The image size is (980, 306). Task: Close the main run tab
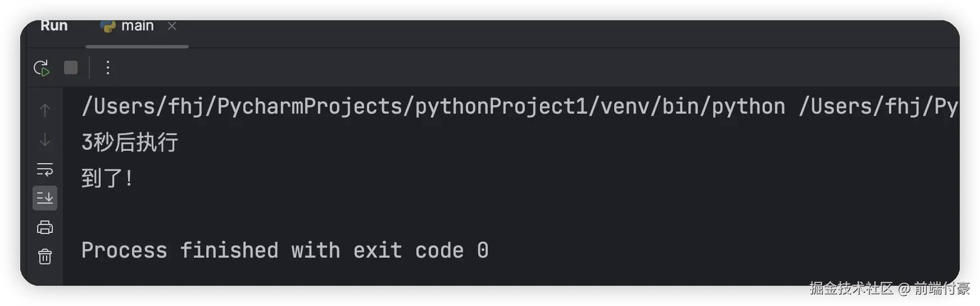pos(172,26)
